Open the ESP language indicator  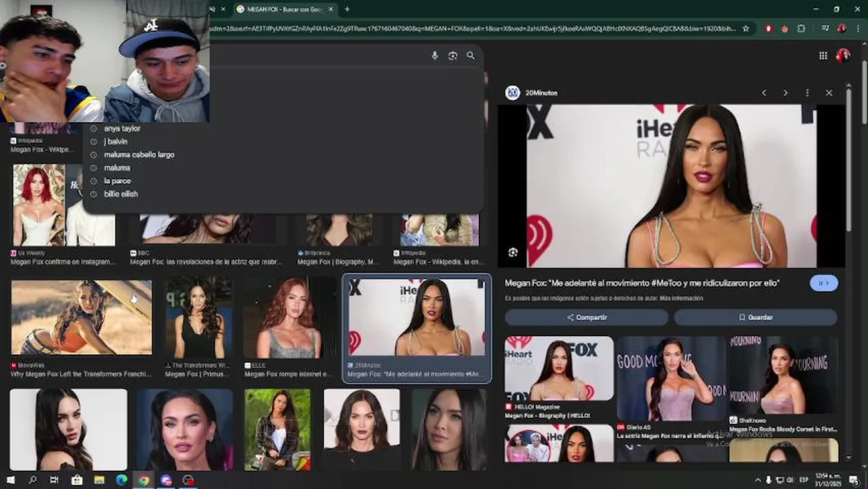(x=804, y=480)
